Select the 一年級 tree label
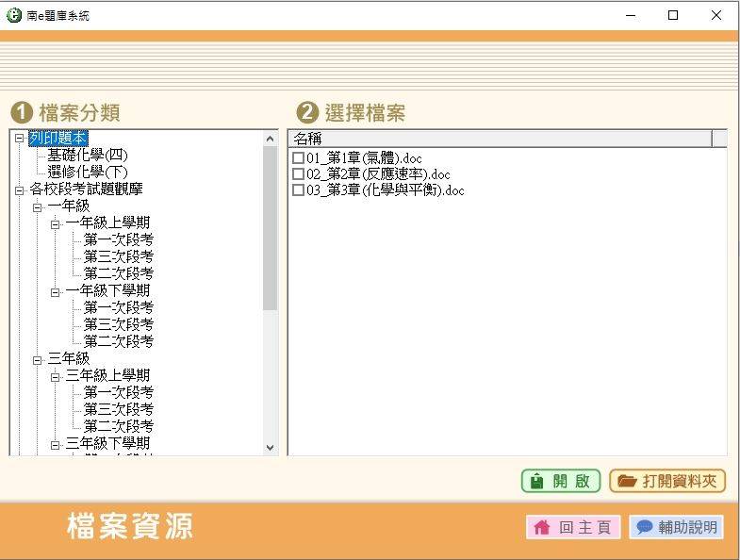The height and width of the screenshot is (560, 740). point(69,206)
